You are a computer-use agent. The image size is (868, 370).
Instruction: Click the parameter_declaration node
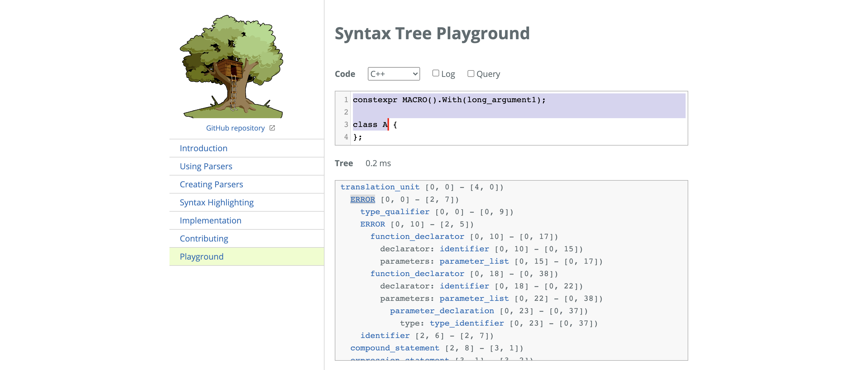click(442, 311)
